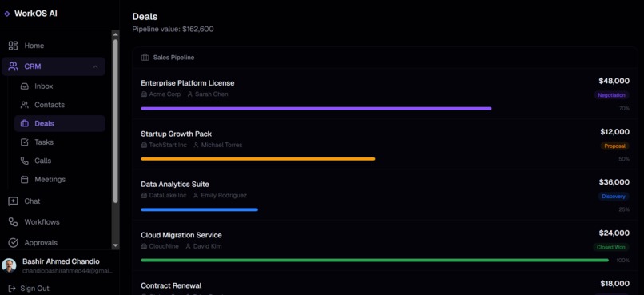Screen dimensions: 644x295
Task: Click the purple Enterprise Platform License progress bar
Action: pos(316,109)
